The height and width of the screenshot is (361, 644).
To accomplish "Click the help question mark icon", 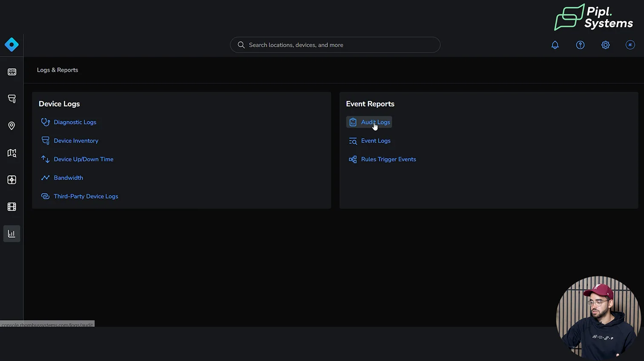I will [580, 45].
